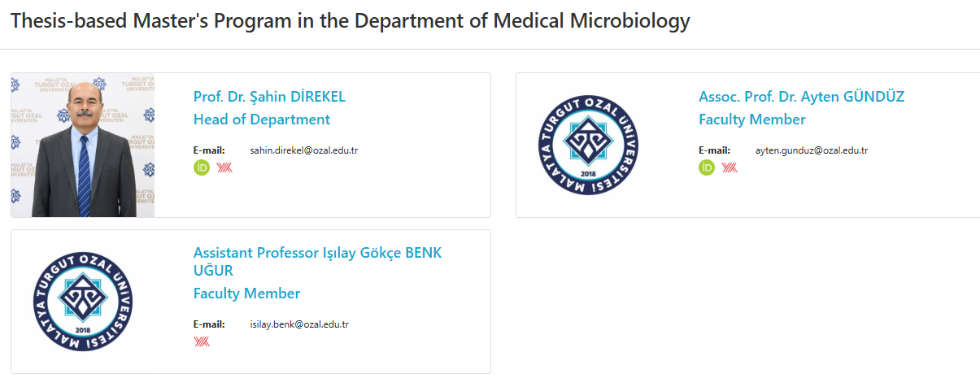Screen dimensions: 980x387
Task: Open Assoc. Prof. Dr. Ayten GÜNDÜZ's name link
Action: click(801, 97)
